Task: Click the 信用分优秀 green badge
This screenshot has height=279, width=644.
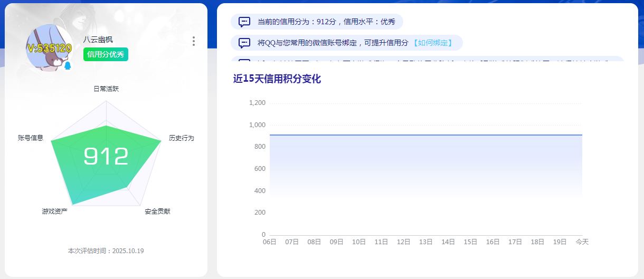Action: point(106,54)
